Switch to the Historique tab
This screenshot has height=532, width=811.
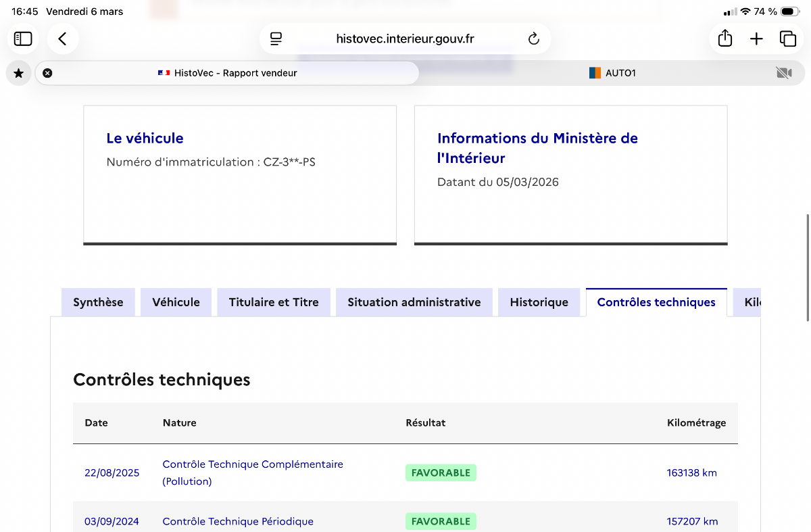(539, 302)
